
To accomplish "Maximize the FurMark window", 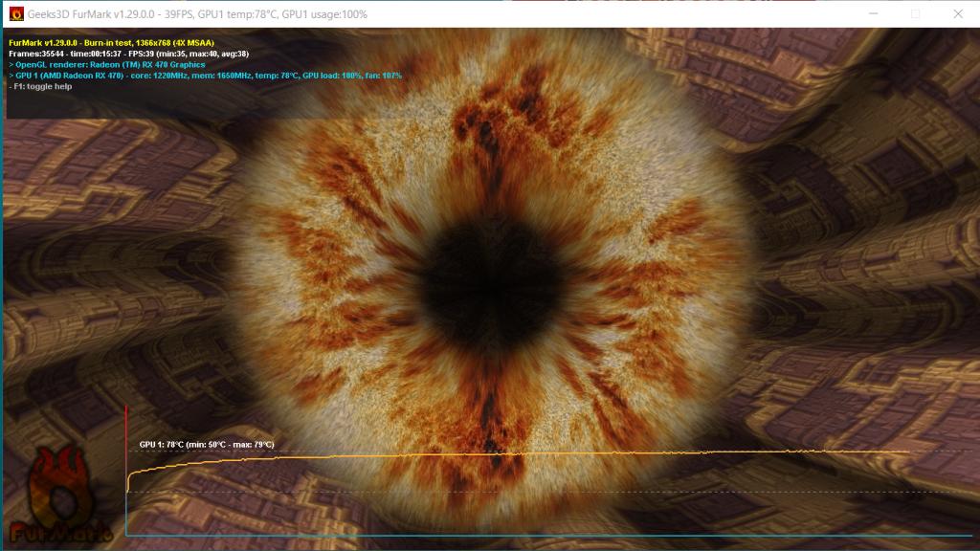I will (915, 13).
